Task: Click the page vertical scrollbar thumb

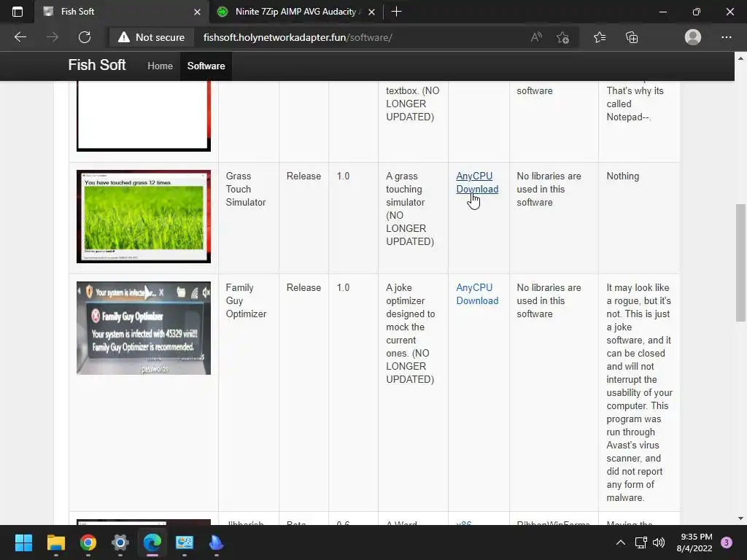Action: [740, 262]
